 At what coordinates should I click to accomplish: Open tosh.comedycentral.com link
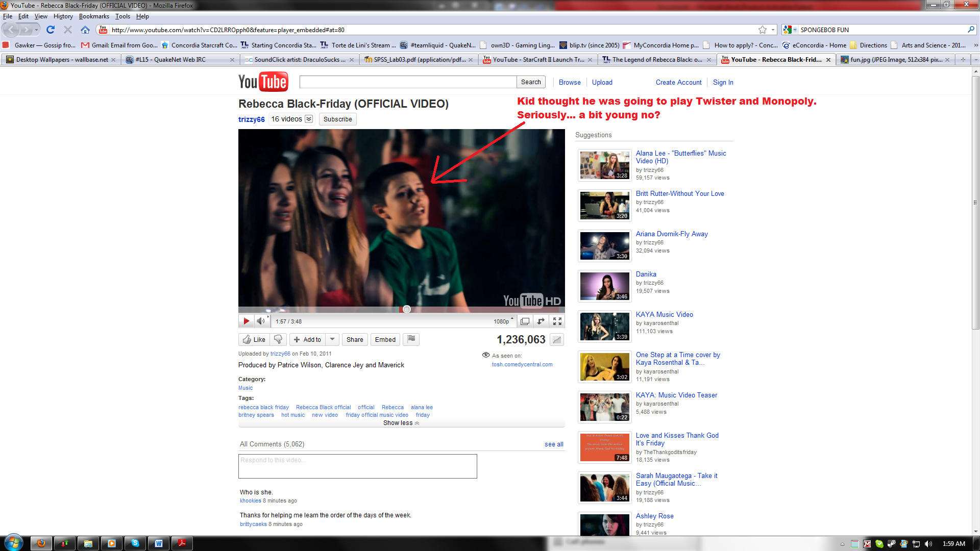522,364
